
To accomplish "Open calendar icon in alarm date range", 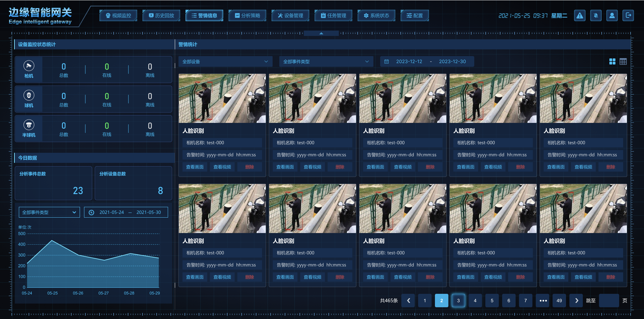I will pyautogui.click(x=387, y=62).
